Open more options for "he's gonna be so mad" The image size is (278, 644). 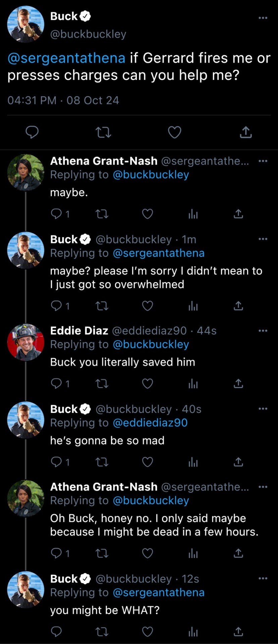263,409
